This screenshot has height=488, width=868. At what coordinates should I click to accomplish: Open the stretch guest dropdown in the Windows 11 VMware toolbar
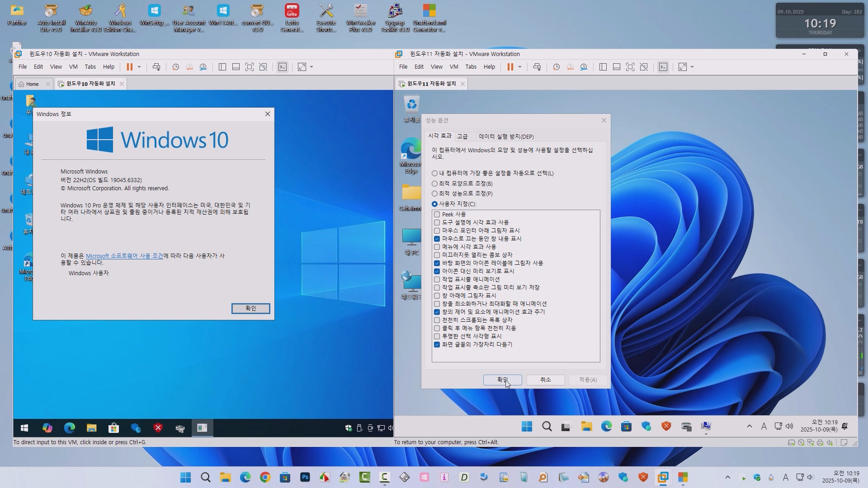coord(692,67)
